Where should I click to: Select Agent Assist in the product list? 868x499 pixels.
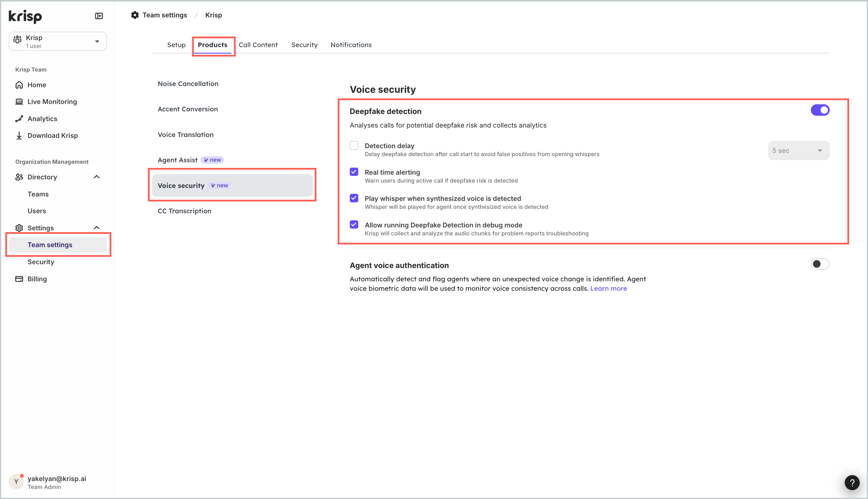[178, 160]
